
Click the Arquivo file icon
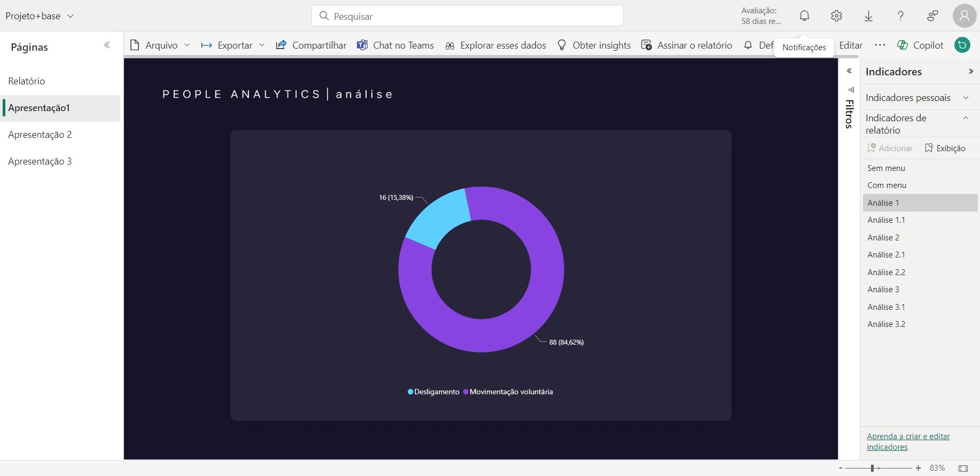(x=135, y=45)
